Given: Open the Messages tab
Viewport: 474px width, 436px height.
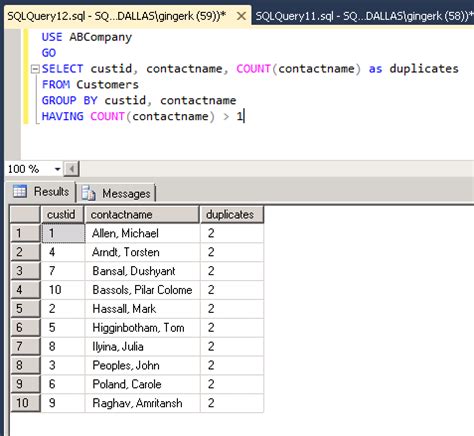Looking at the screenshot, I should click(117, 193).
